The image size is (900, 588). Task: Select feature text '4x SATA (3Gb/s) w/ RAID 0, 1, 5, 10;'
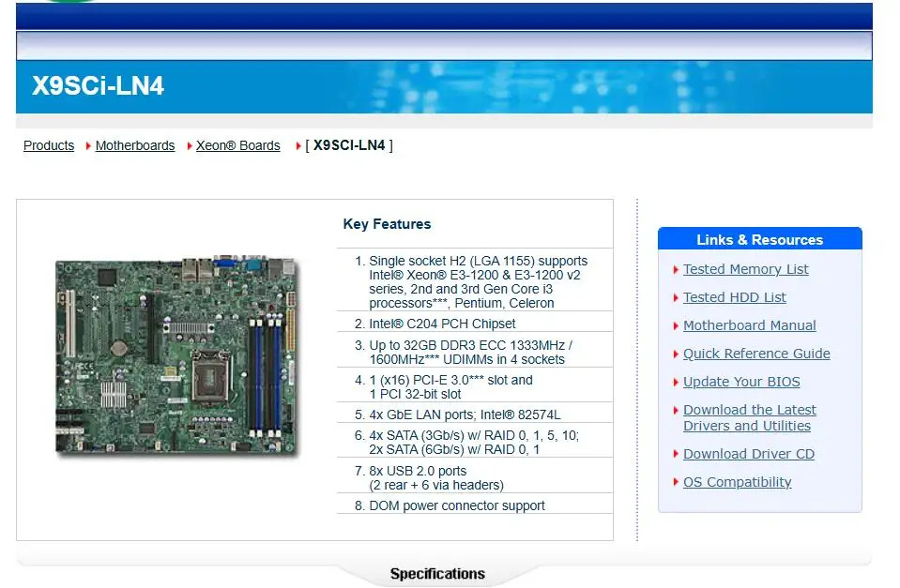tap(474, 435)
